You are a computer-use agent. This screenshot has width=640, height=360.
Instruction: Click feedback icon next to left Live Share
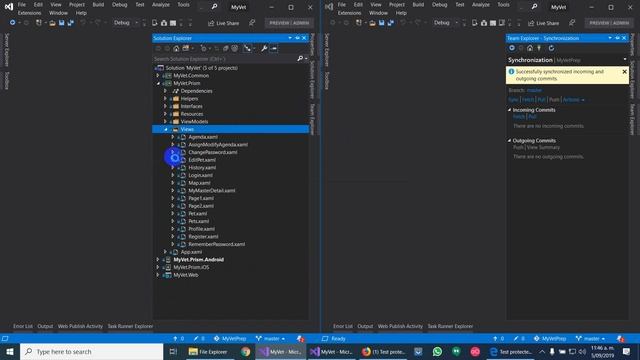click(x=252, y=23)
